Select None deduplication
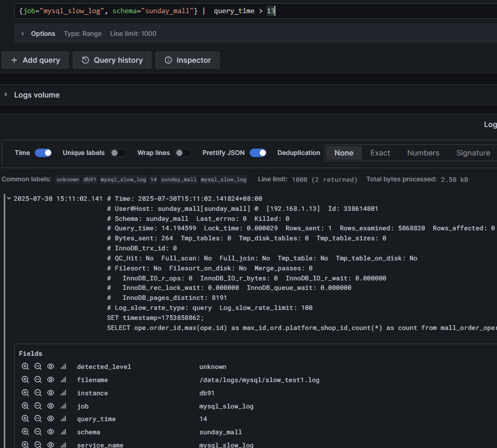 [x=344, y=153]
